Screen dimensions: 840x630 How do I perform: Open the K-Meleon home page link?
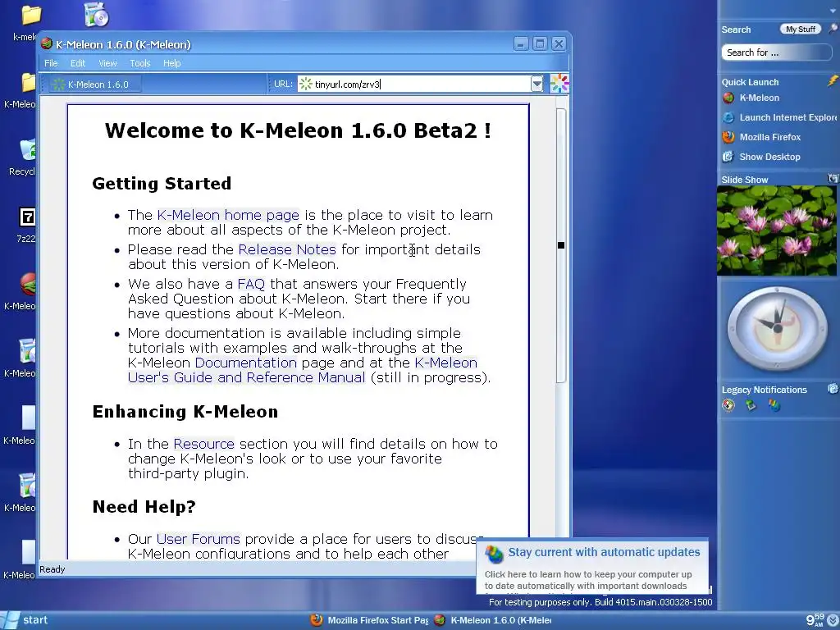tap(228, 215)
